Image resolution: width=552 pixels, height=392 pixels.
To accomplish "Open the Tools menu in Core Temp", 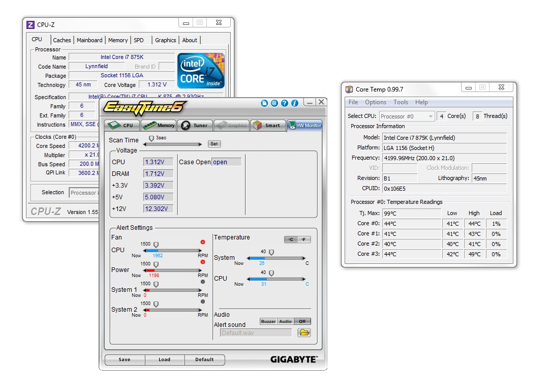I will (x=401, y=102).
